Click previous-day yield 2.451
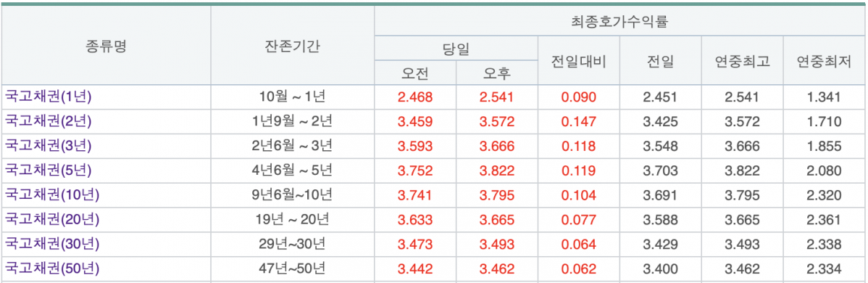The height and width of the screenshot is (283, 868). (660, 98)
